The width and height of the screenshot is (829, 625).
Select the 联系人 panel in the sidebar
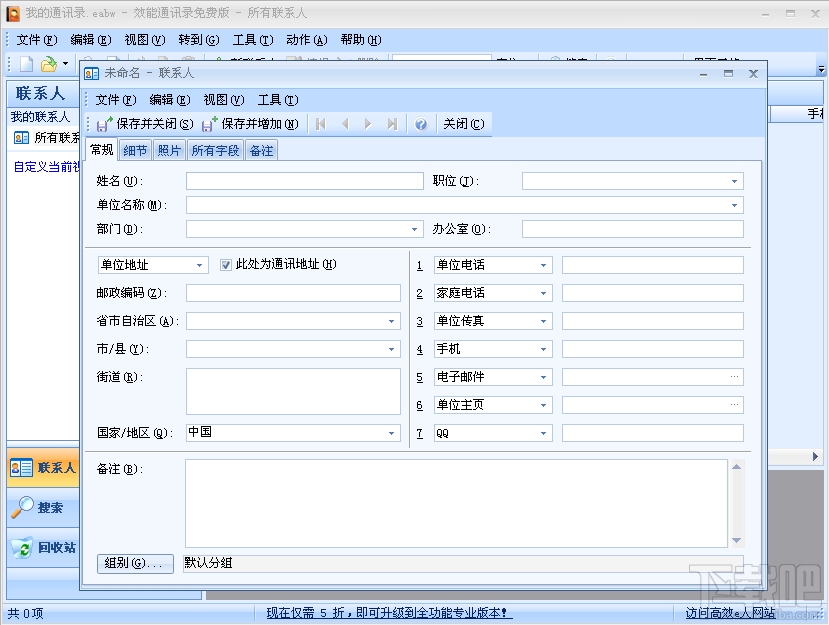click(41, 467)
